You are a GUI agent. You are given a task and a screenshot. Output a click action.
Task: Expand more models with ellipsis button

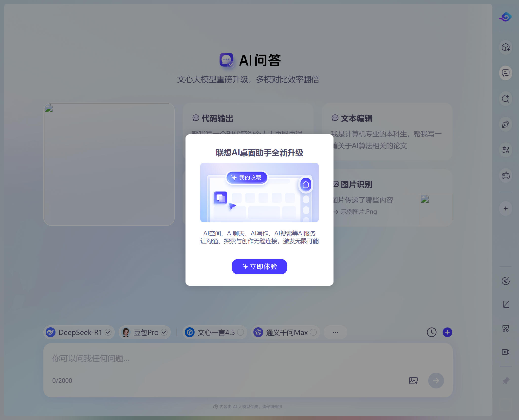[x=335, y=332]
